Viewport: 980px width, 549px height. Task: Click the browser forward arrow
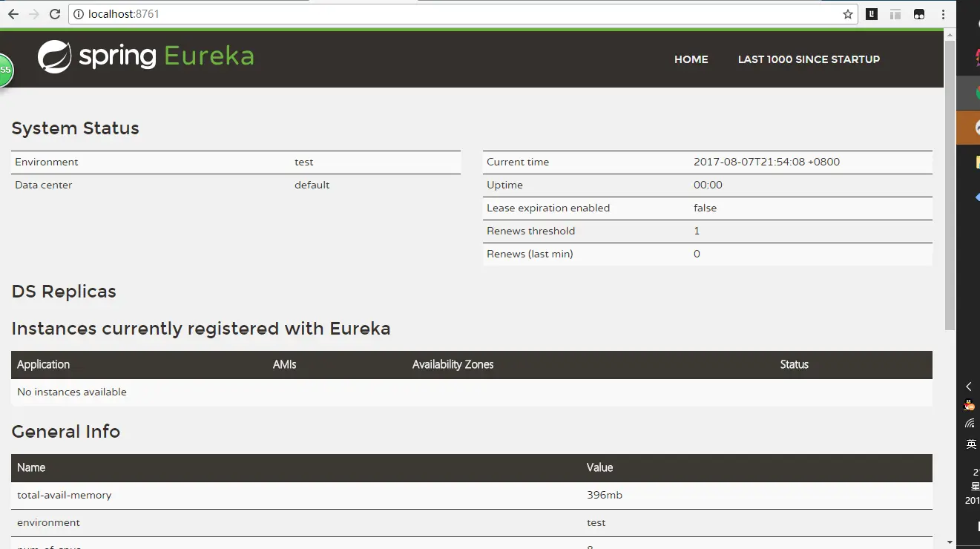click(x=34, y=14)
